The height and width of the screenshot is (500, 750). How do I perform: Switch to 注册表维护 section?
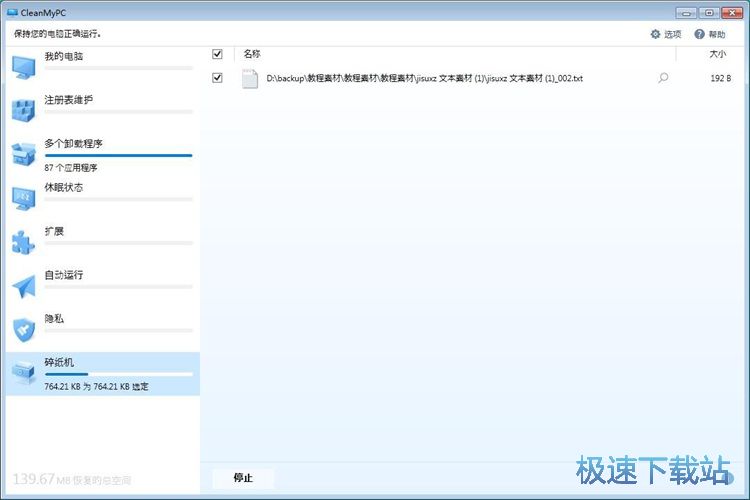click(x=68, y=100)
